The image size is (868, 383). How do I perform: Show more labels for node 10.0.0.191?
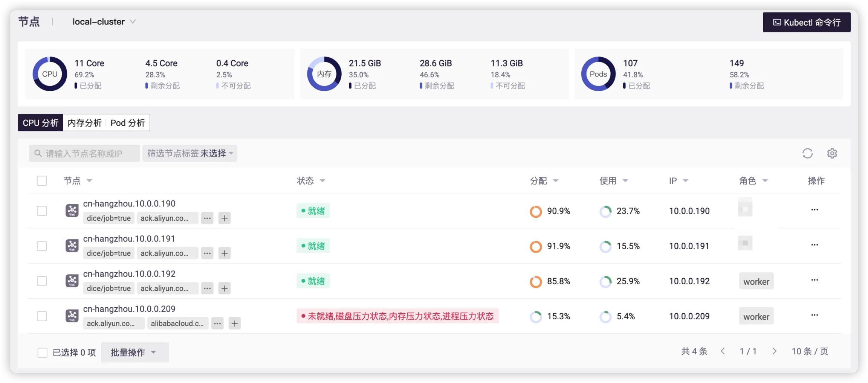207,253
